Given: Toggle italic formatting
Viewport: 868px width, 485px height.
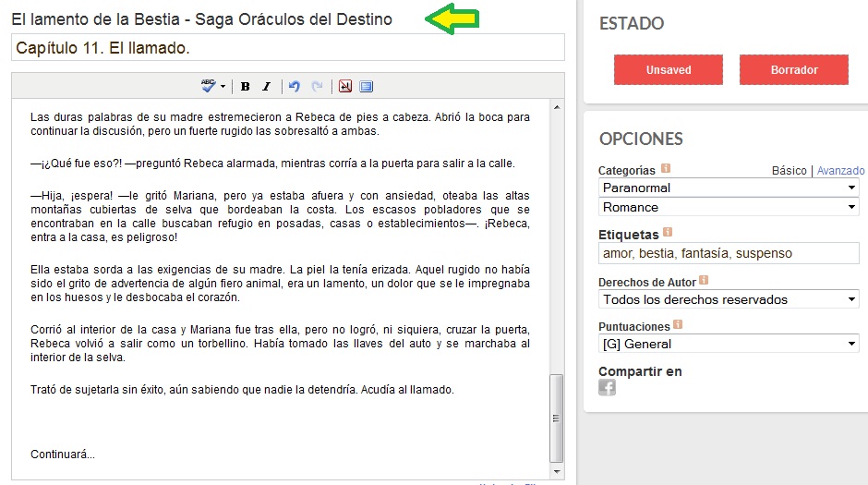Looking at the screenshot, I should [x=266, y=86].
